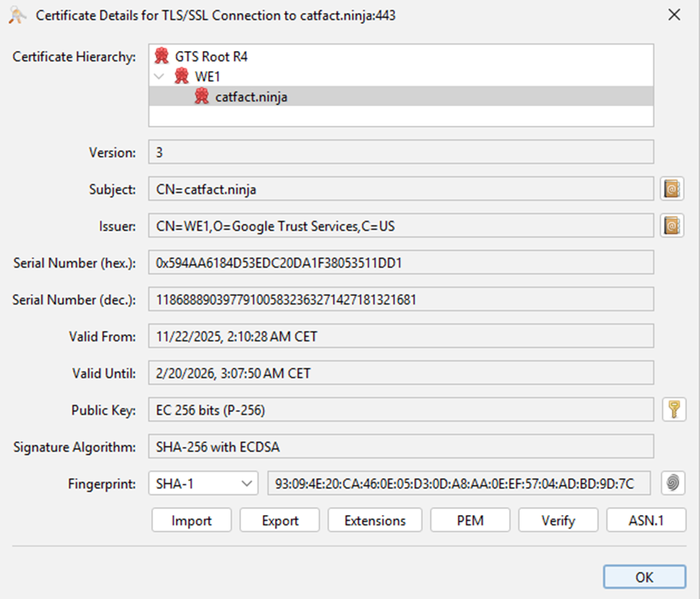The height and width of the screenshot is (599, 700).
Task: Click the Verify button
Action: tap(558, 520)
